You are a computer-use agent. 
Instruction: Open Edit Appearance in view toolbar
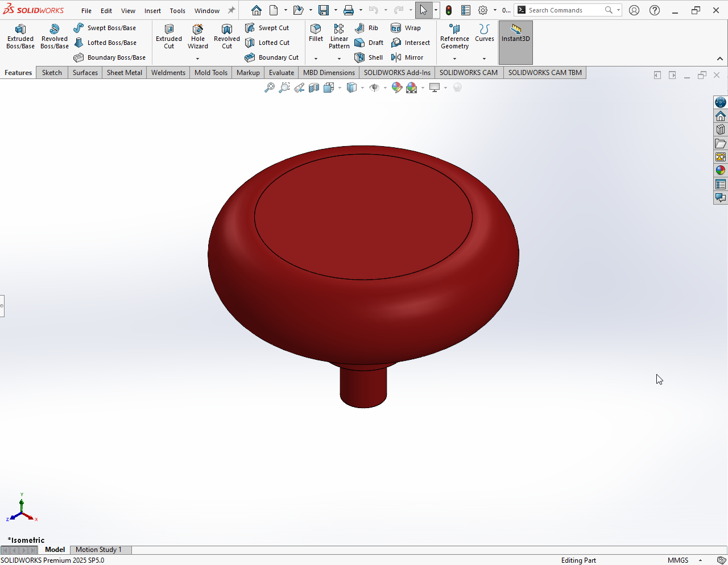click(396, 88)
